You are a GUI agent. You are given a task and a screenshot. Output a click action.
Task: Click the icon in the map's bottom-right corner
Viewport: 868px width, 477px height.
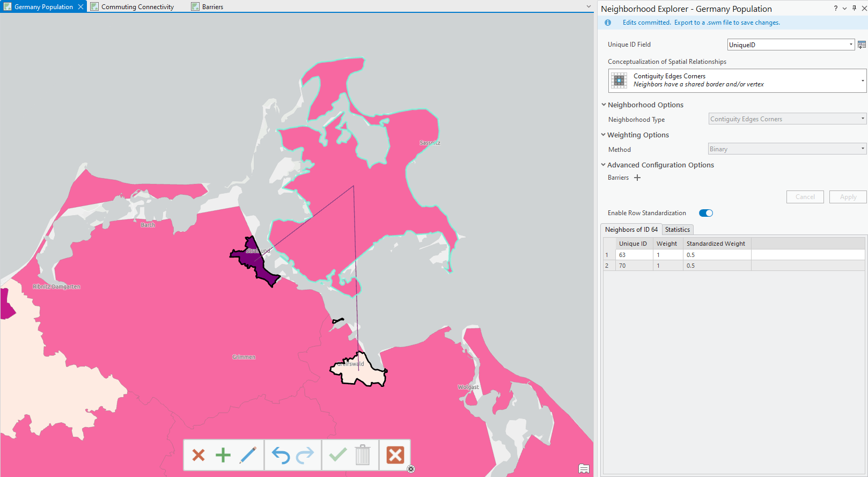click(584, 469)
